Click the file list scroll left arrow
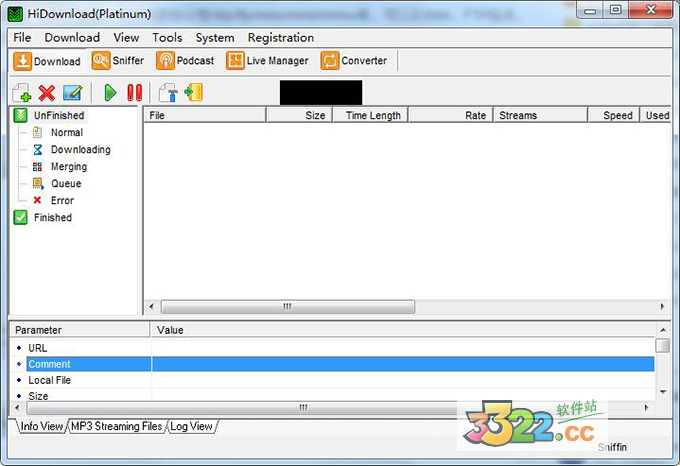The width and height of the screenshot is (680, 466). (x=151, y=306)
